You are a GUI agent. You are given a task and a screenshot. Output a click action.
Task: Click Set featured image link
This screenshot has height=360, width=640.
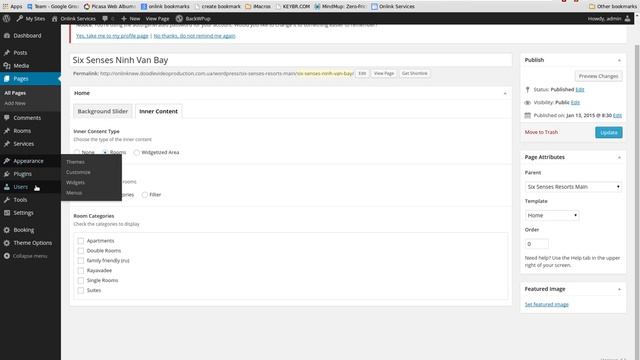547,304
